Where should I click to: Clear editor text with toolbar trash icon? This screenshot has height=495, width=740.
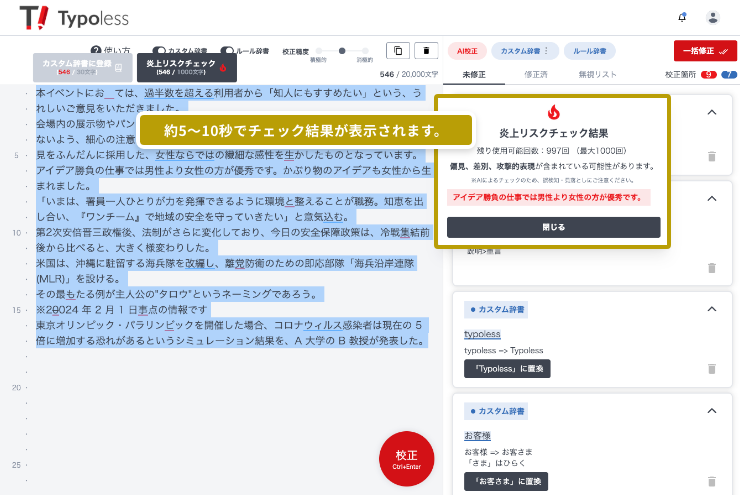426,50
